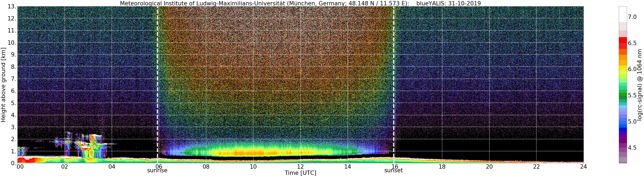Image resolution: width=644 pixels, height=177 pixels.
Task: Click the time tick label '10'
Action: pyautogui.click(x=253, y=166)
